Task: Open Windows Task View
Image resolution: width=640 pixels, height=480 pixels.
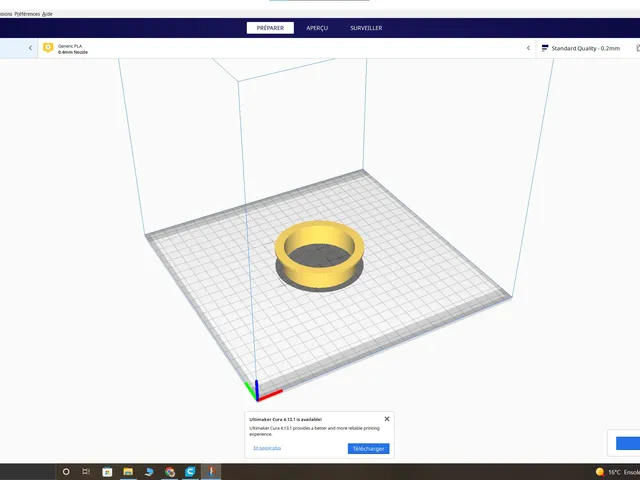Action: click(86, 472)
